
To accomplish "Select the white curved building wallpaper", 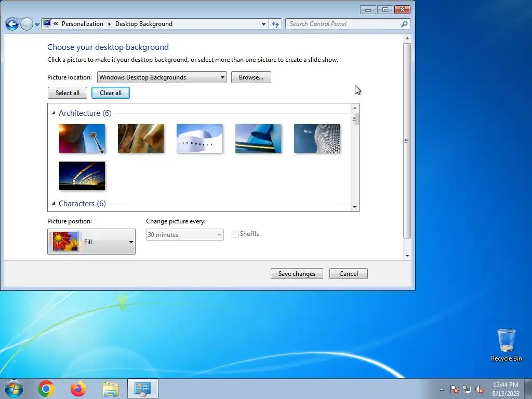I will click(199, 138).
